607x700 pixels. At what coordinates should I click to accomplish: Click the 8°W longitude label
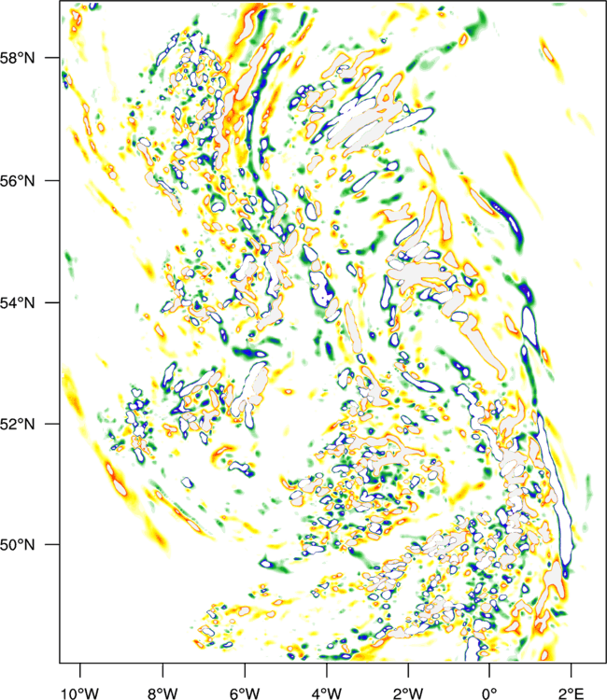click(162, 693)
